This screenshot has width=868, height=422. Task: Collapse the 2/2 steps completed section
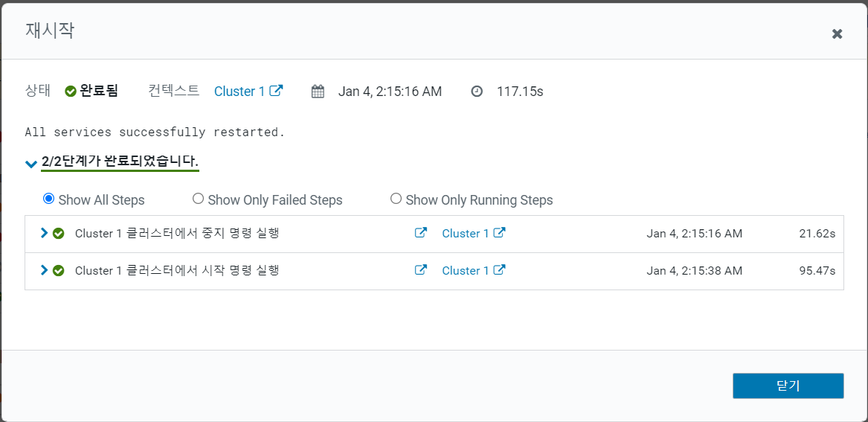[x=30, y=163]
